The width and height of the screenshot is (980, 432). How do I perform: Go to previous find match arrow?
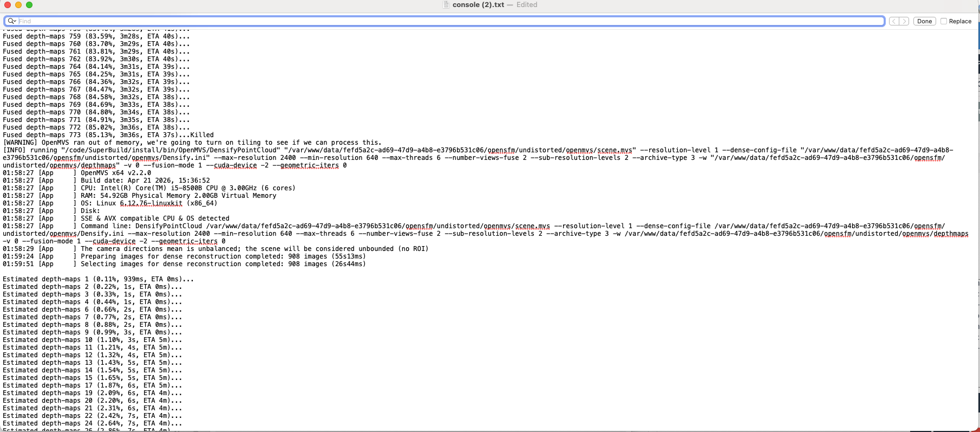pos(894,21)
